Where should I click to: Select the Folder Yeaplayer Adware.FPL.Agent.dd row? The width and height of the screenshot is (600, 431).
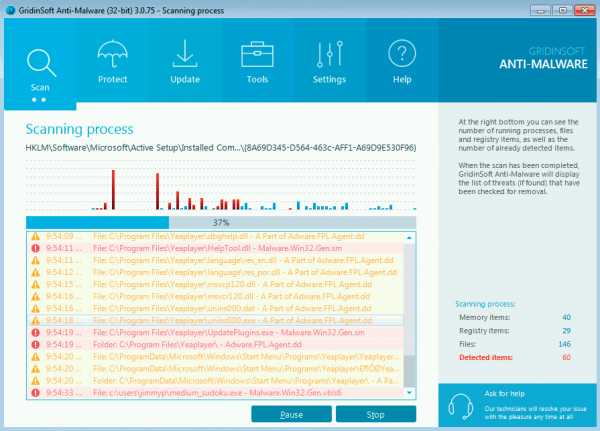[x=215, y=344]
